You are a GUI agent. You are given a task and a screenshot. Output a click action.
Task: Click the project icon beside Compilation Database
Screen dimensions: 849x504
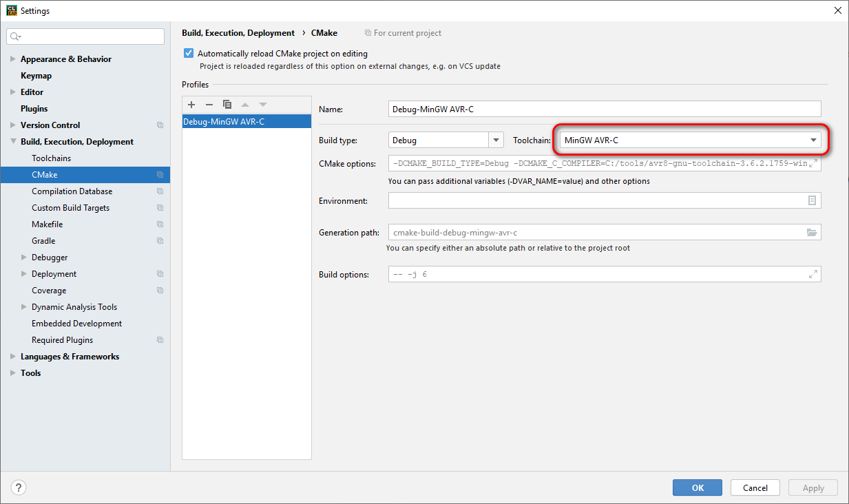(x=160, y=191)
